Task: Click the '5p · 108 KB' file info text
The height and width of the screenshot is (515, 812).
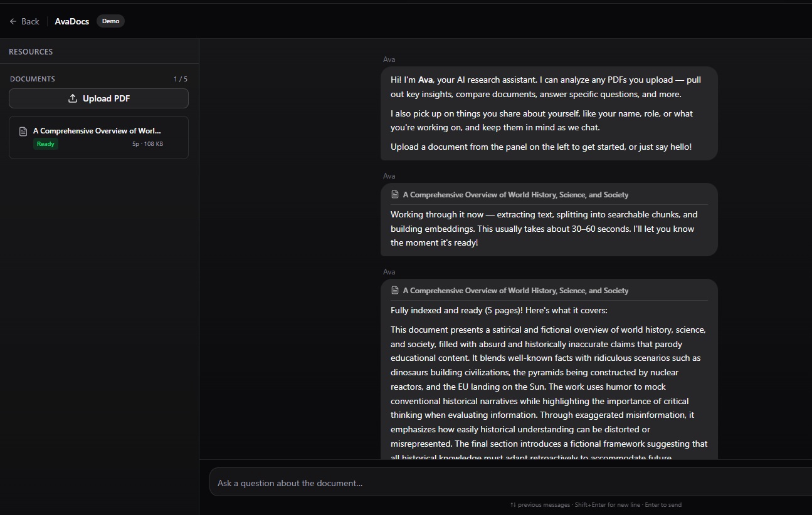Action: tap(147, 144)
